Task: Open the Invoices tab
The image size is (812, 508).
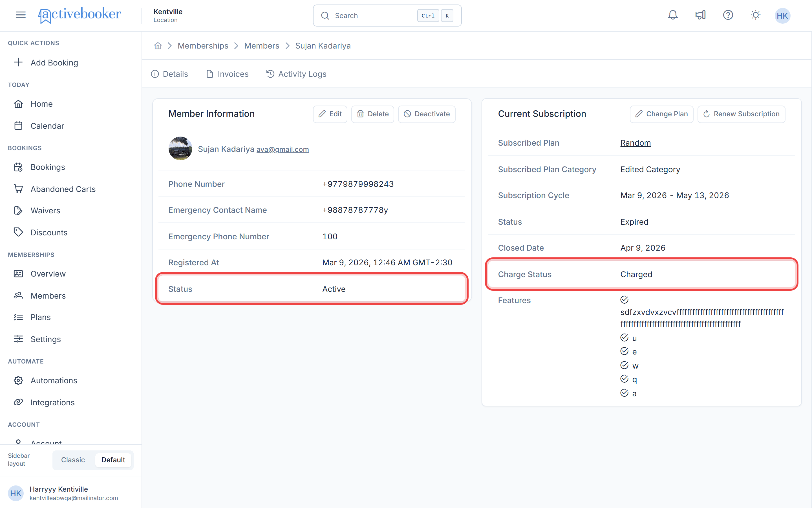Action: point(227,74)
